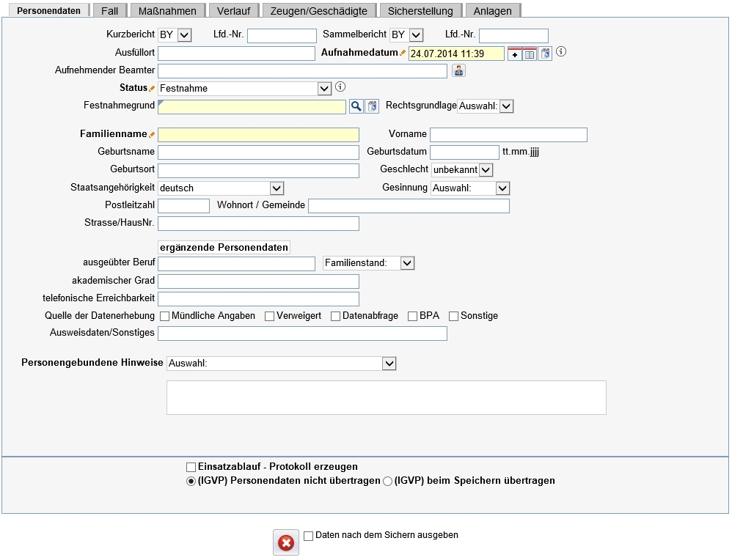732x560 pixels.
Task: Click the Strasse/HausNr. input field
Action: click(259, 224)
